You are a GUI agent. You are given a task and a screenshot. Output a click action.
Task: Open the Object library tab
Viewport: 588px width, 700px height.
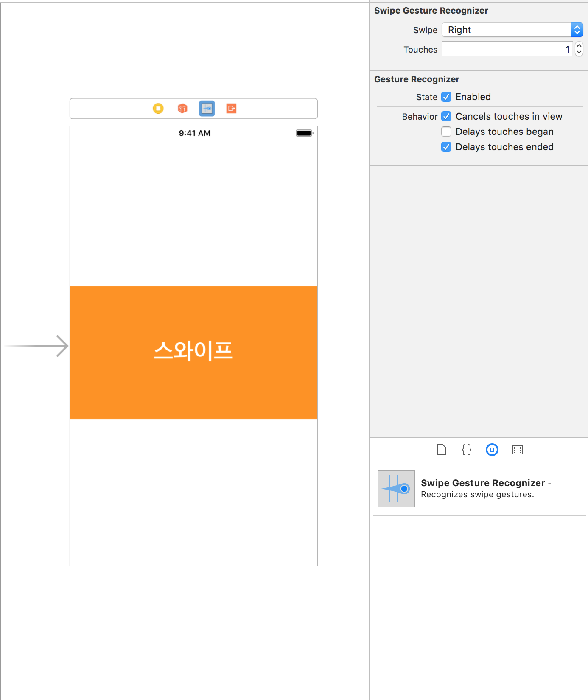[492, 450]
